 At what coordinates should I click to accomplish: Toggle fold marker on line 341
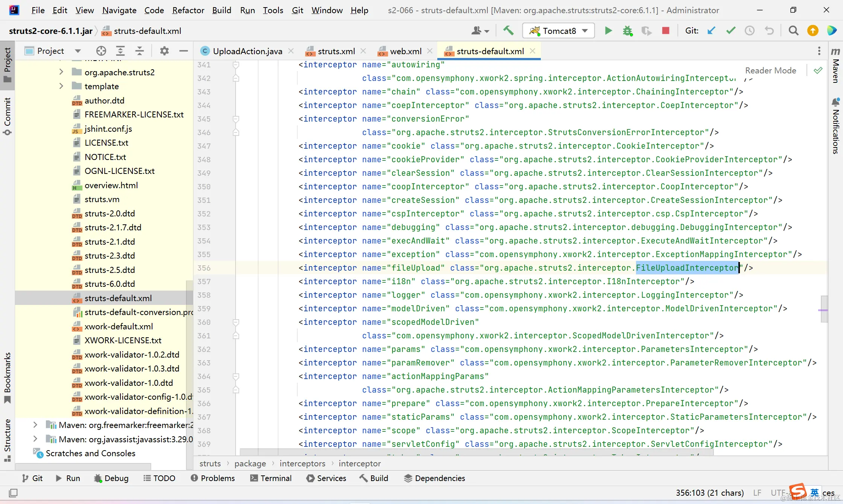click(236, 65)
